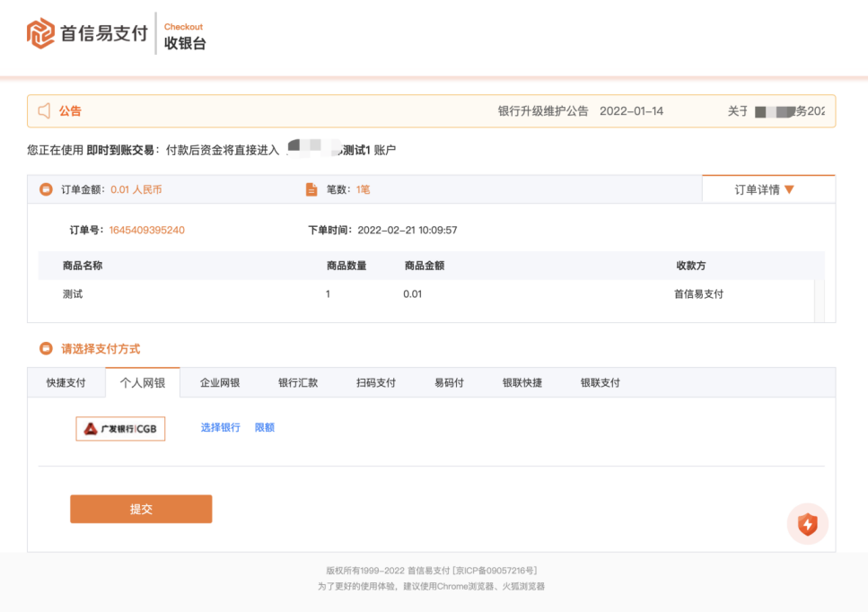This screenshot has height=612, width=868.
Task: Open the 银行升级维护公告 announcement
Action: point(543,110)
